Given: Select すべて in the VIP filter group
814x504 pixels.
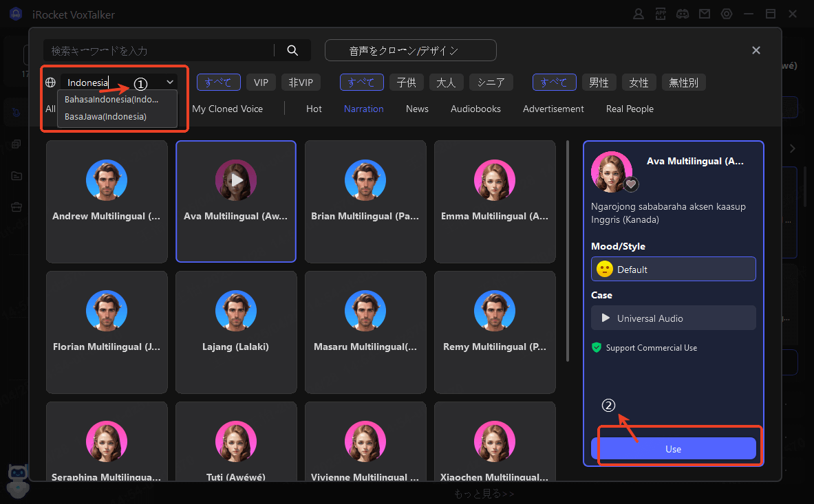Looking at the screenshot, I should tap(219, 83).
